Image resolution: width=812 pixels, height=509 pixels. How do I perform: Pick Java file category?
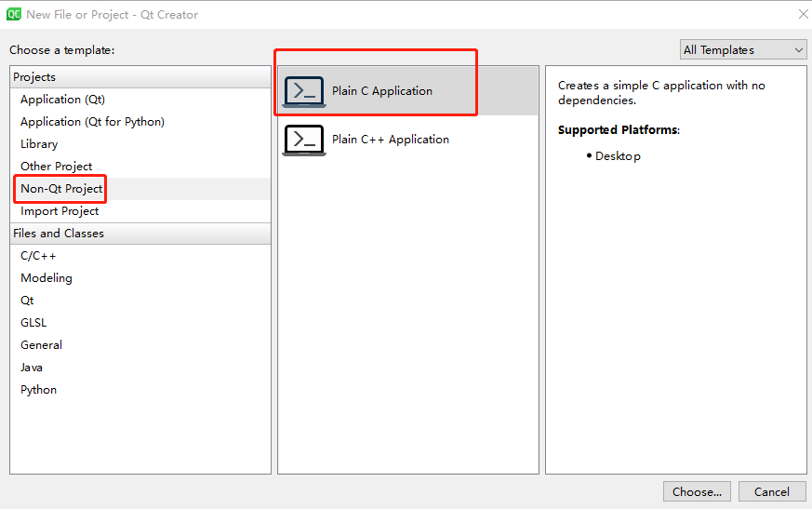32,368
